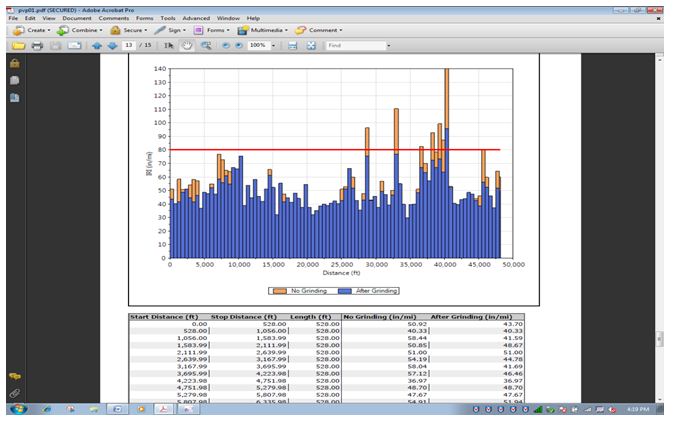Open the Attachments paperclip panel
The width and height of the screenshot is (673, 421).
coord(15,393)
